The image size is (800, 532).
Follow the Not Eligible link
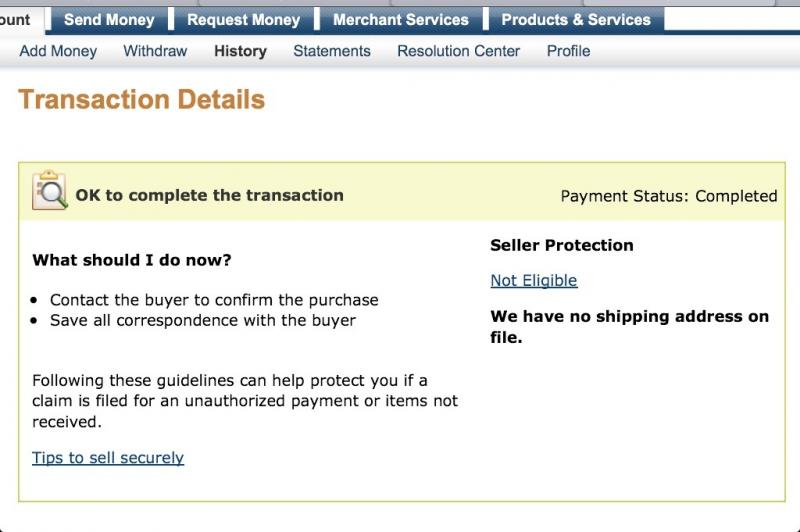(534, 281)
